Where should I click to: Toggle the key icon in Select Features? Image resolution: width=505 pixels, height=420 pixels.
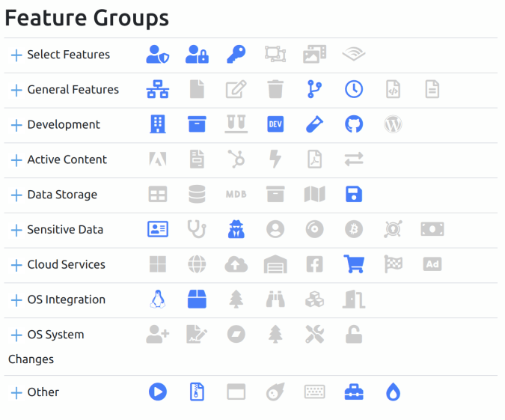pyautogui.click(x=236, y=55)
